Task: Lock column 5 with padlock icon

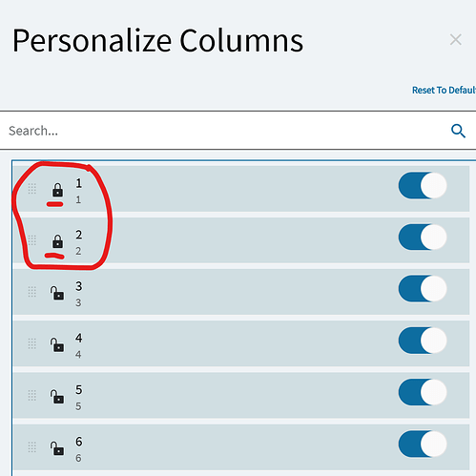Action: point(57,396)
